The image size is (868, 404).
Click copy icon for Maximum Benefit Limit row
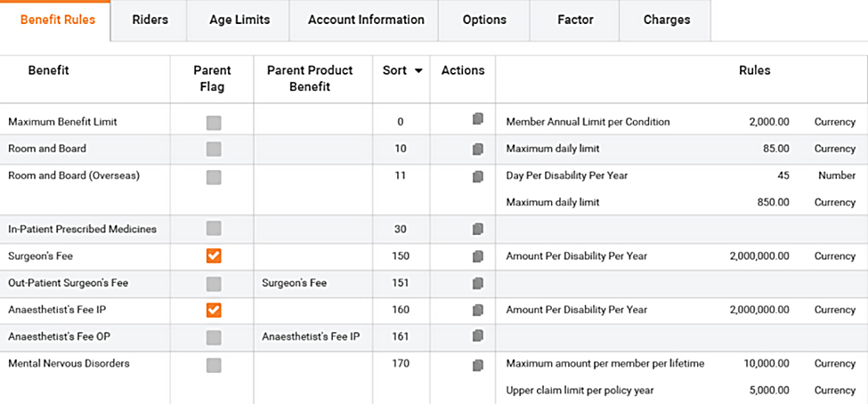click(478, 119)
